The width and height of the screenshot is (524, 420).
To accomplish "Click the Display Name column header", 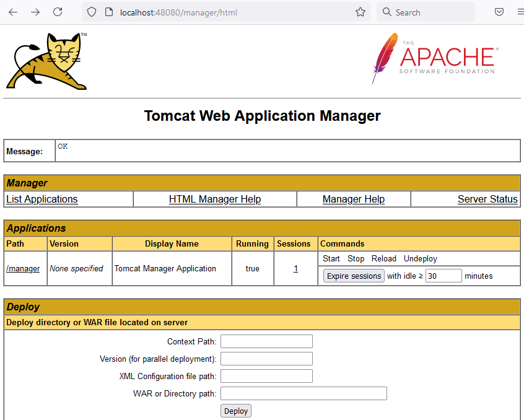I will [172, 243].
